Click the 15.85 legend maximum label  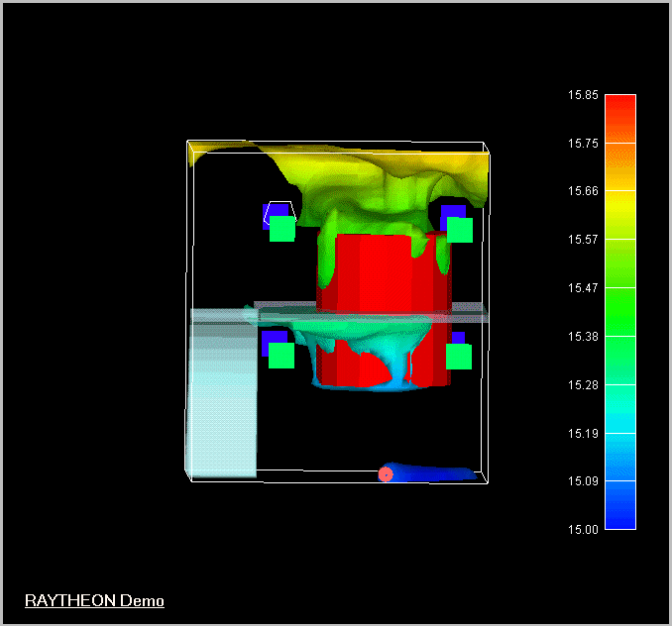[582, 95]
